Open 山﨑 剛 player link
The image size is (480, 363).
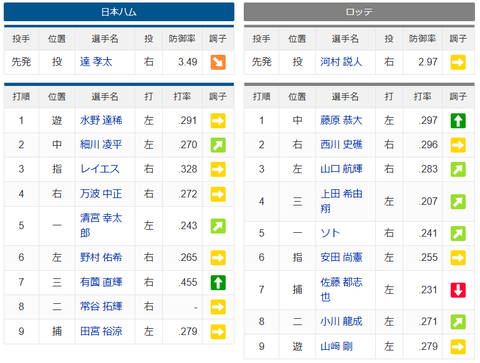point(336,347)
